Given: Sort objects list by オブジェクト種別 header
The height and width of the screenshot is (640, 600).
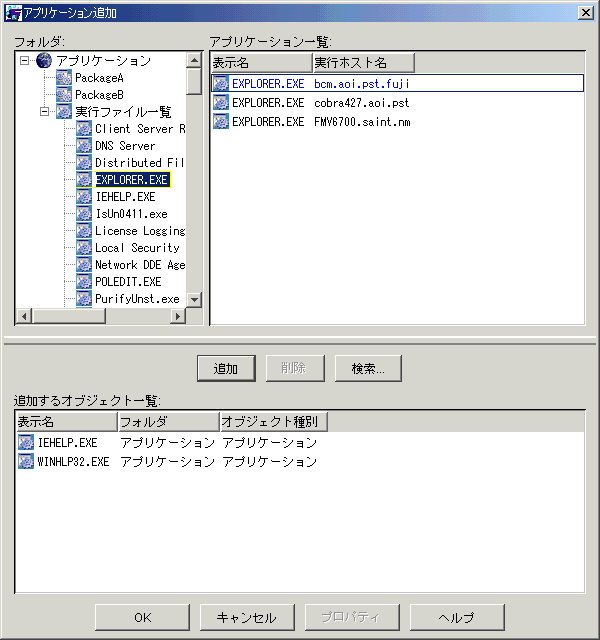Looking at the screenshot, I should [274, 422].
